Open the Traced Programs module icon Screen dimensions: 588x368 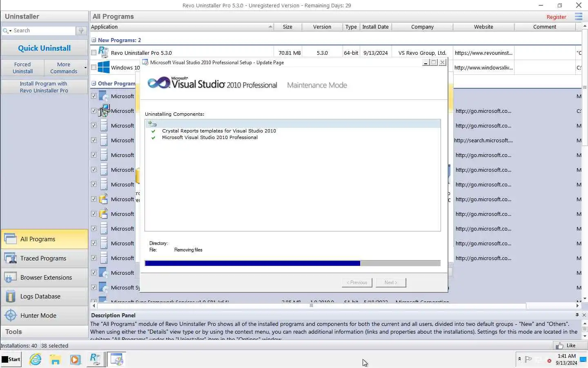pyautogui.click(x=10, y=258)
